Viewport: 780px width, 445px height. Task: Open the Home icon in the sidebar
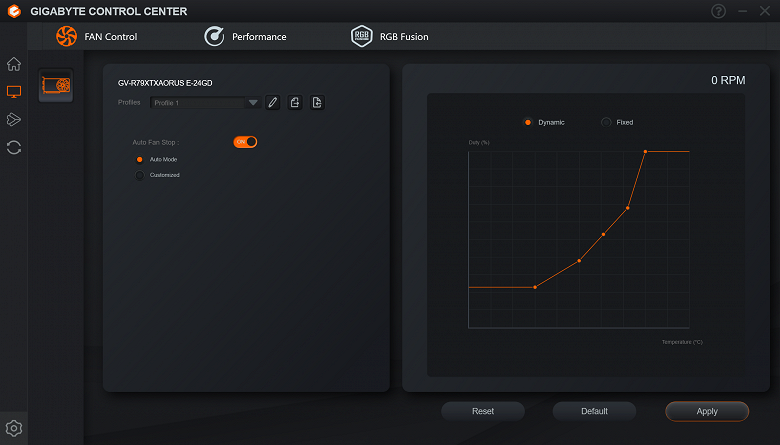coord(14,64)
